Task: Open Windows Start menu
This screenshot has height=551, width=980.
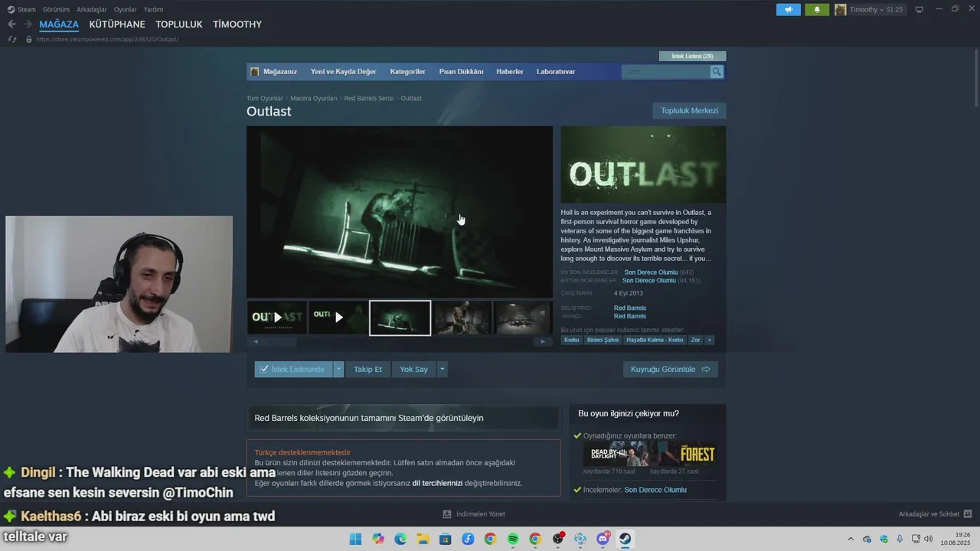Action: click(x=355, y=539)
